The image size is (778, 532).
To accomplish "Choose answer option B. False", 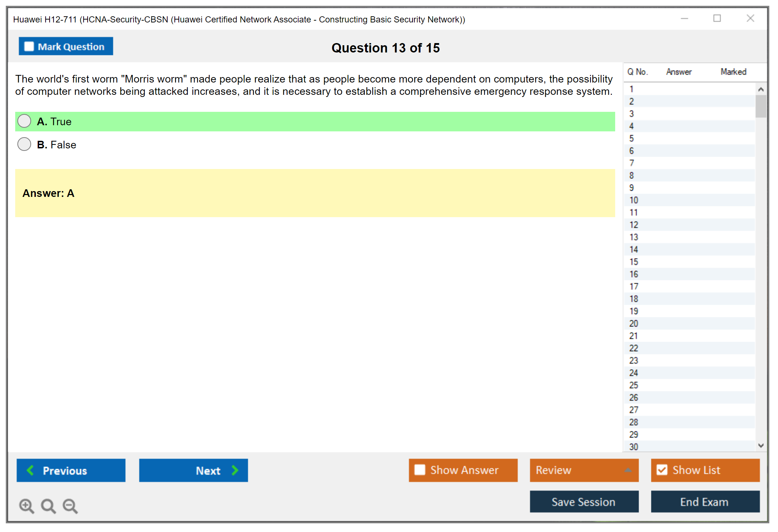I will 24,144.
